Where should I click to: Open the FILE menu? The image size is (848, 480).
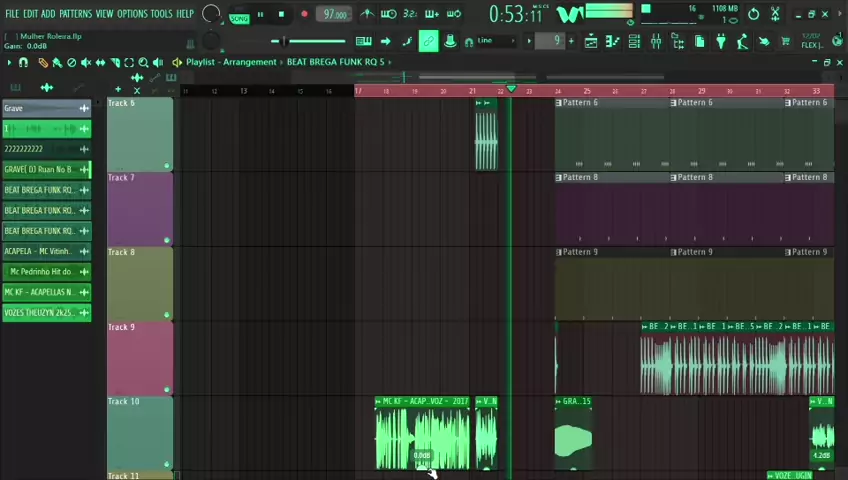click(x=12, y=14)
